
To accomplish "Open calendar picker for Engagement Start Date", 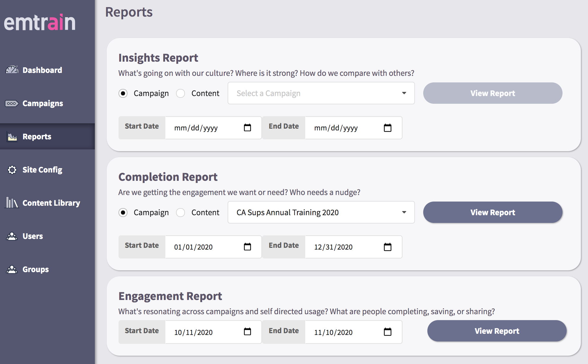I will click(x=247, y=332).
